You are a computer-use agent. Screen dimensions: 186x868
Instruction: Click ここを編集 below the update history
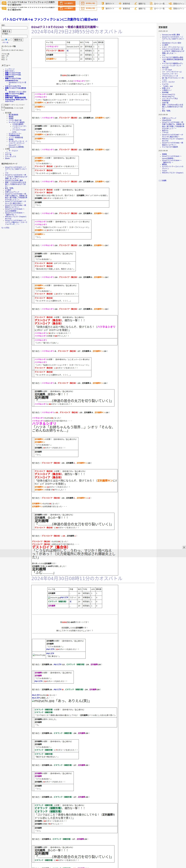tap(162, 180)
